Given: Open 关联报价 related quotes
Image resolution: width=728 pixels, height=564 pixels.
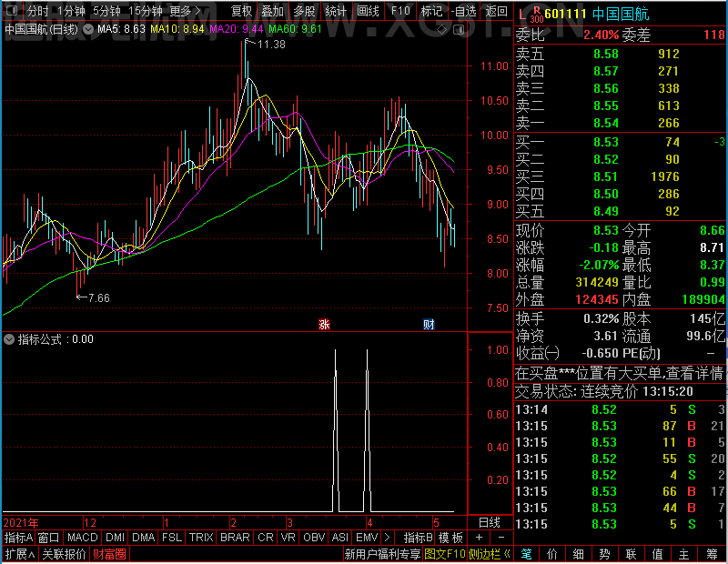Looking at the screenshot, I should [x=64, y=554].
